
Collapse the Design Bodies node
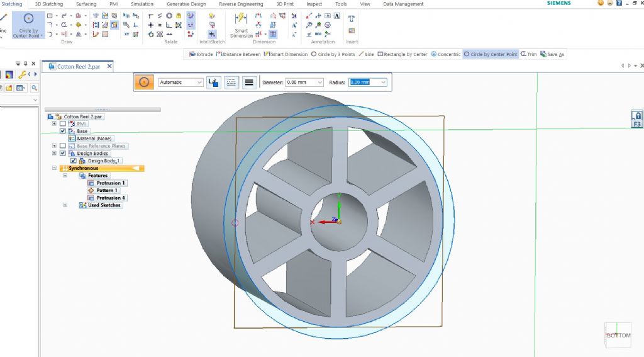(x=54, y=153)
